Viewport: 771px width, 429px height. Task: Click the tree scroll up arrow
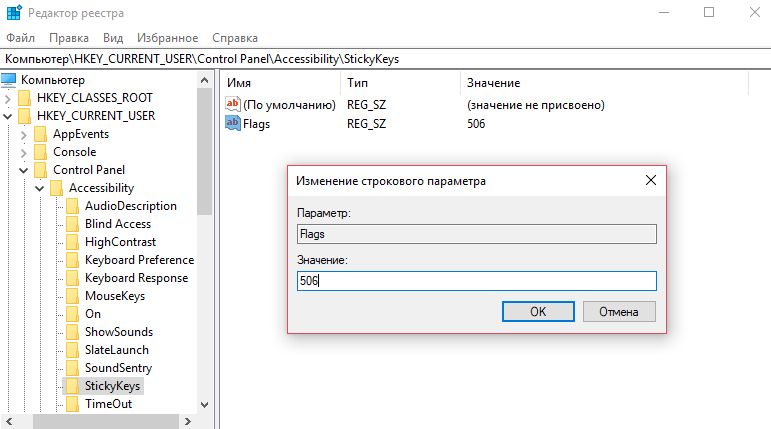tap(205, 80)
